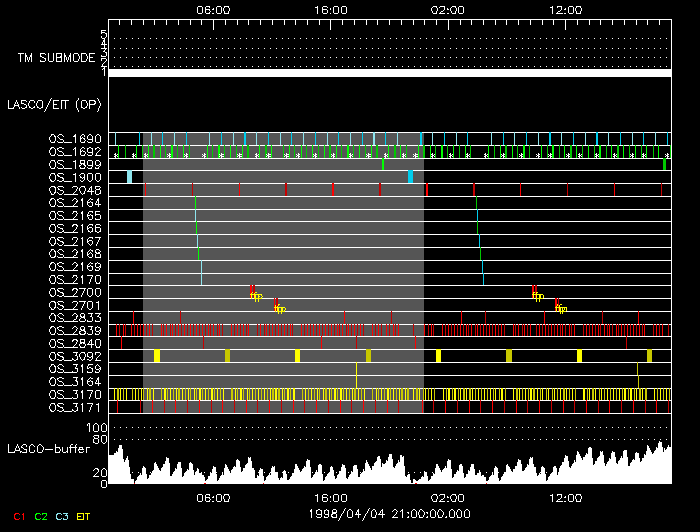Click the yellow vertical line in OS_3159 row

click(x=357, y=372)
